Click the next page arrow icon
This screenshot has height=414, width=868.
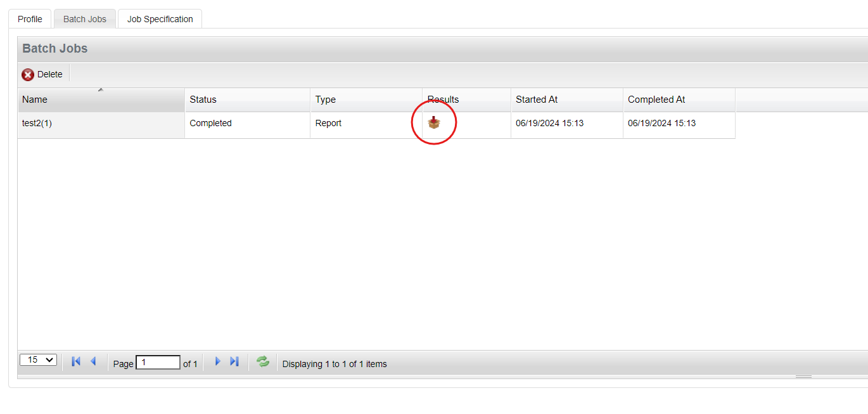tap(217, 361)
